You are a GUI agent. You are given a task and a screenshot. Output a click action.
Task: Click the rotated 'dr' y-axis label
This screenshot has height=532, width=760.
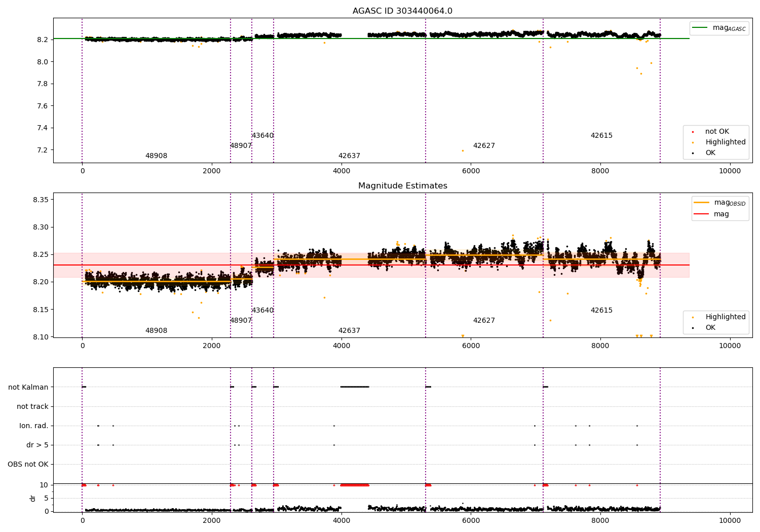33,498
